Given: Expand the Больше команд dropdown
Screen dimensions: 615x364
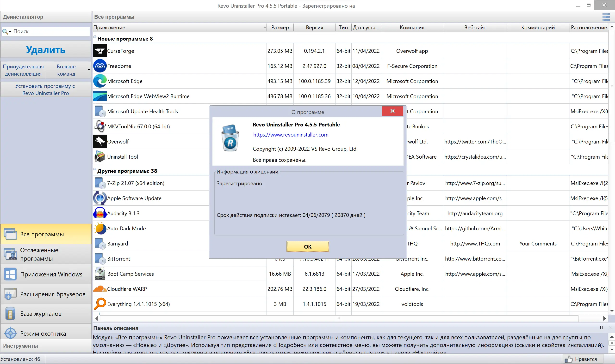Looking at the screenshot, I should [89, 70].
